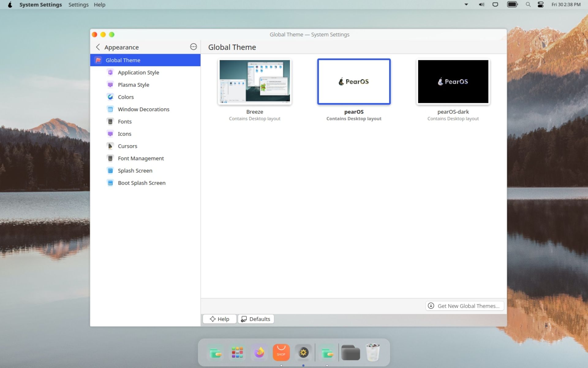Click Get New Global Themes button

click(465, 306)
